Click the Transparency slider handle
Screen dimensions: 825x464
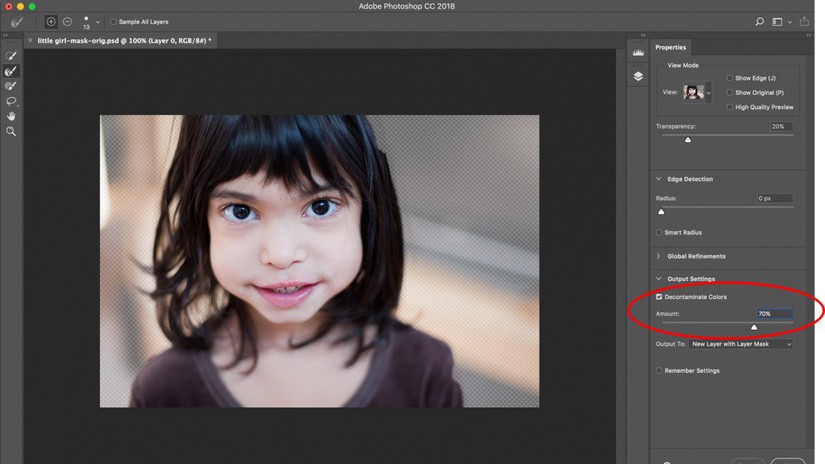point(688,140)
